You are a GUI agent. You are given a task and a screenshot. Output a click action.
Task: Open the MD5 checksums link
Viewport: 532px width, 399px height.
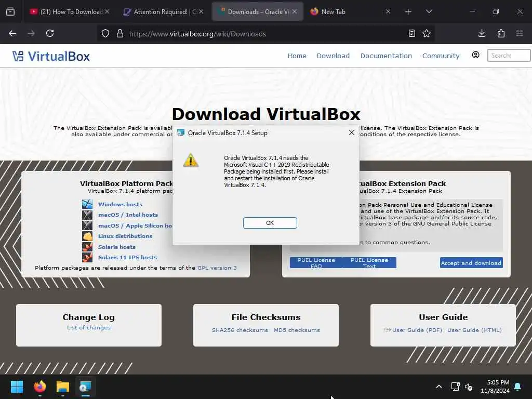[297, 330]
